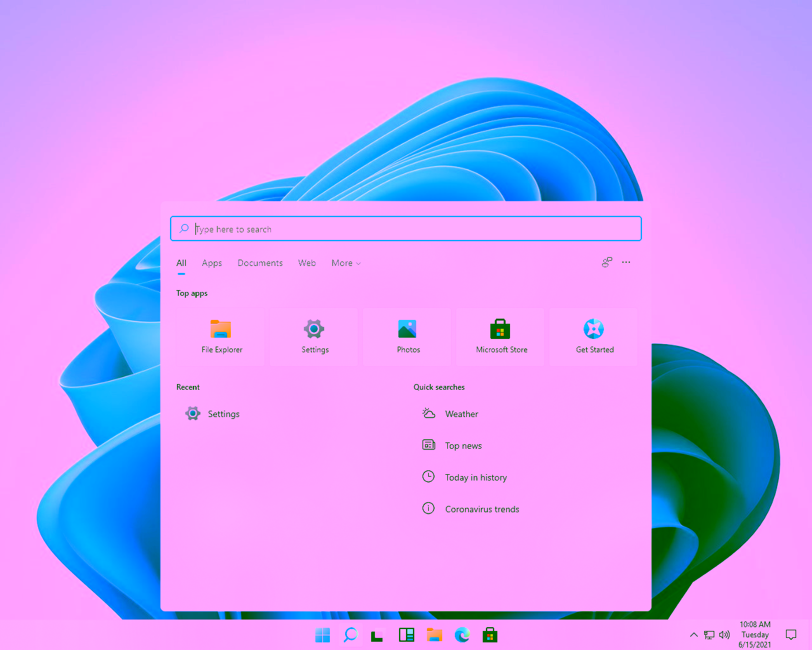Launch Settings from Top apps tiles
This screenshot has height=650, width=812.
point(314,336)
